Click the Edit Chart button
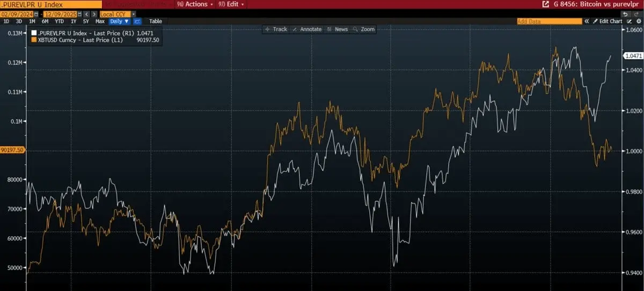The height and width of the screenshot is (291, 644). click(x=607, y=21)
